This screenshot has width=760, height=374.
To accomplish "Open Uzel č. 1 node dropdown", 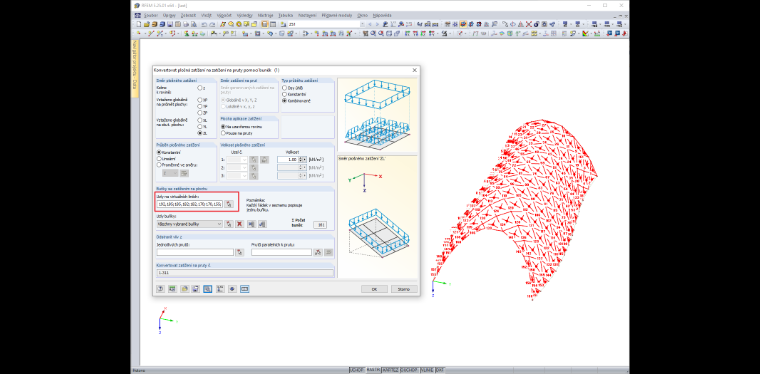I will click(x=244, y=159).
